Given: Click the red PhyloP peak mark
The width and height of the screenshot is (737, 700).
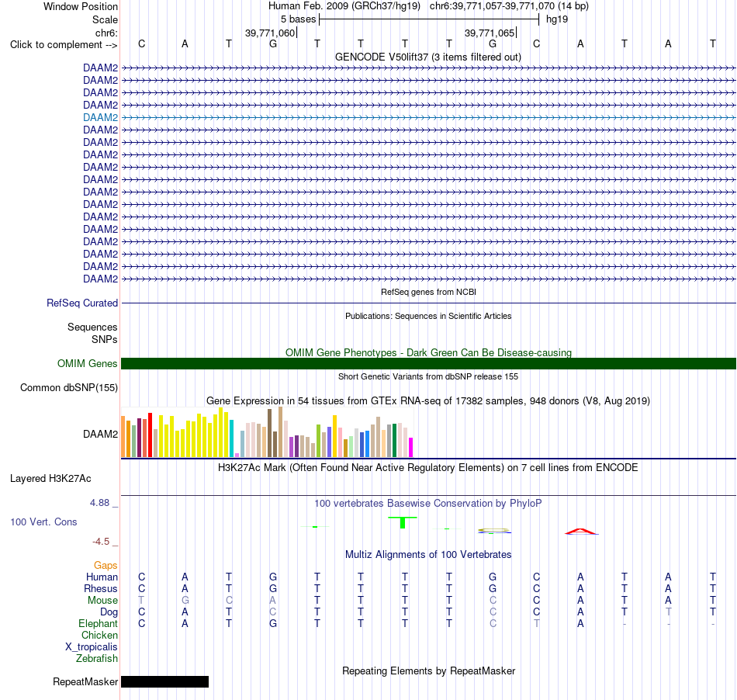Looking at the screenshot, I should [581, 532].
